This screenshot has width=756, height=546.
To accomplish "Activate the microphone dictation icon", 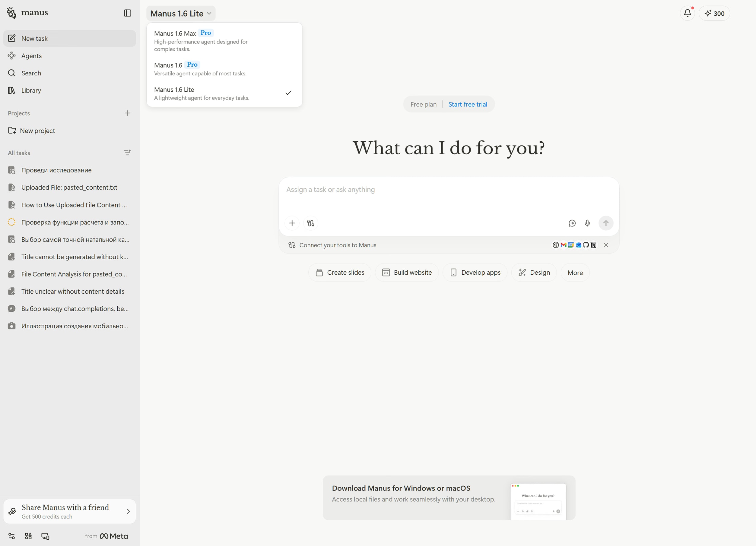I will point(587,223).
